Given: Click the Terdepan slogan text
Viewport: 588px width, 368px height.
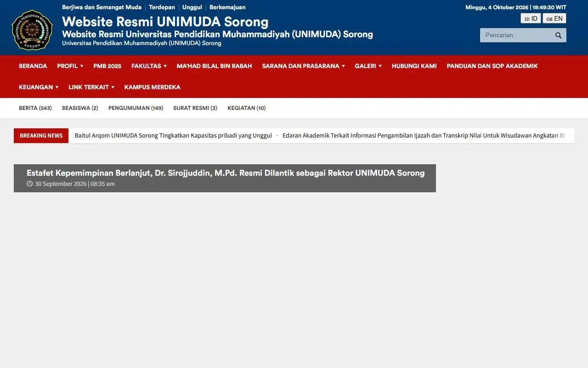Looking at the screenshot, I should (x=162, y=7).
